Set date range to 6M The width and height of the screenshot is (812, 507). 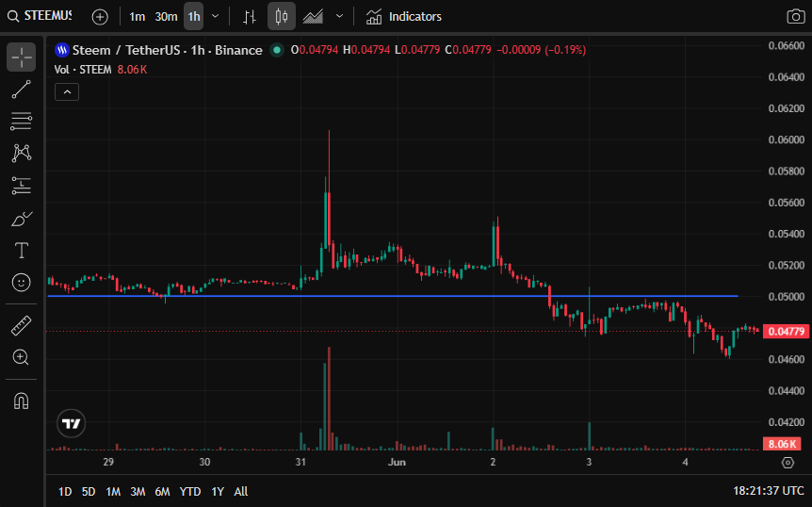pos(162,492)
